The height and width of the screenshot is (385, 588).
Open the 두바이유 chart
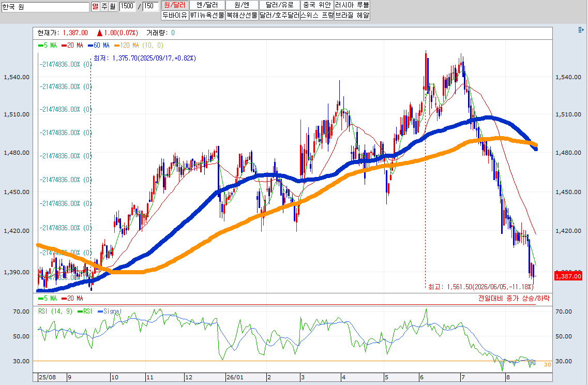[175, 16]
